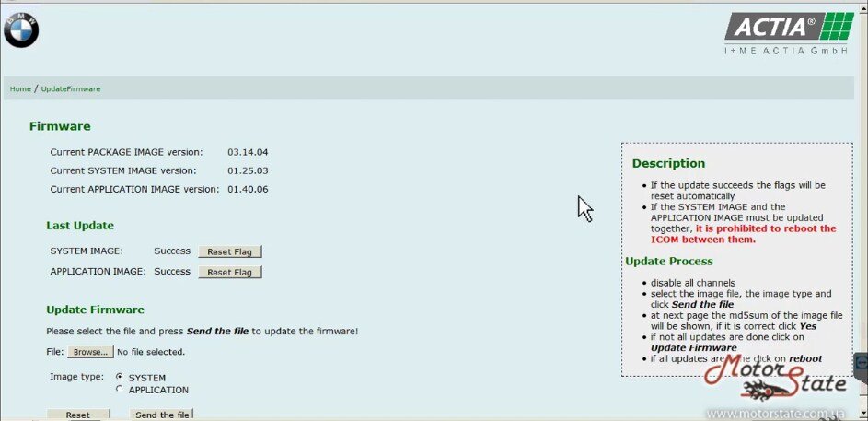Browse for a firmware file

pos(91,352)
